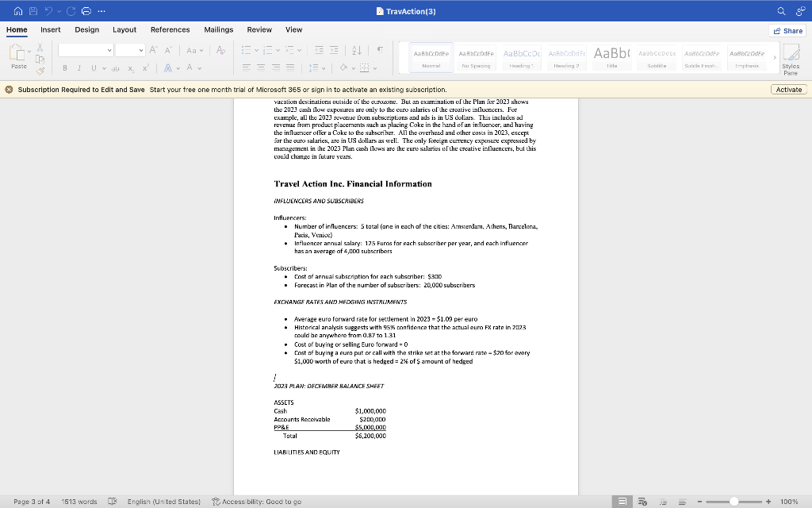The image size is (812, 508).
Task: Align text right
Action: point(276,67)
